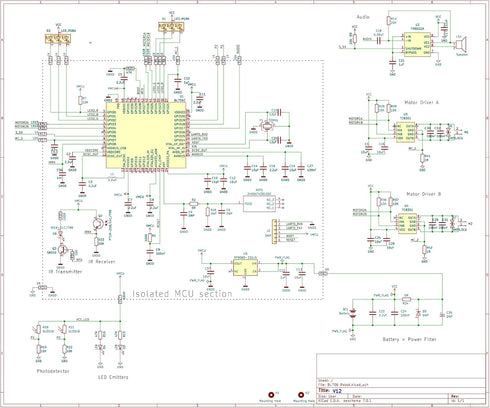This screenshot has width=490, height=408.
Task: Select the IR Receiver phototransistor symbol
Action: [x=97, y=223]
